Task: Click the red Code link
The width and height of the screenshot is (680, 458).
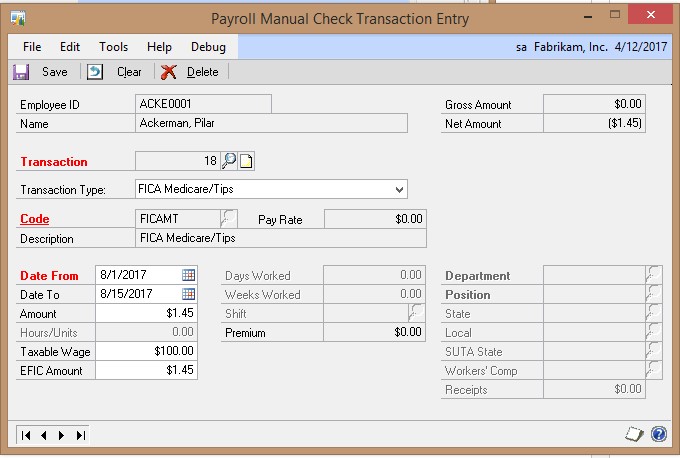Action: point(35,219)
